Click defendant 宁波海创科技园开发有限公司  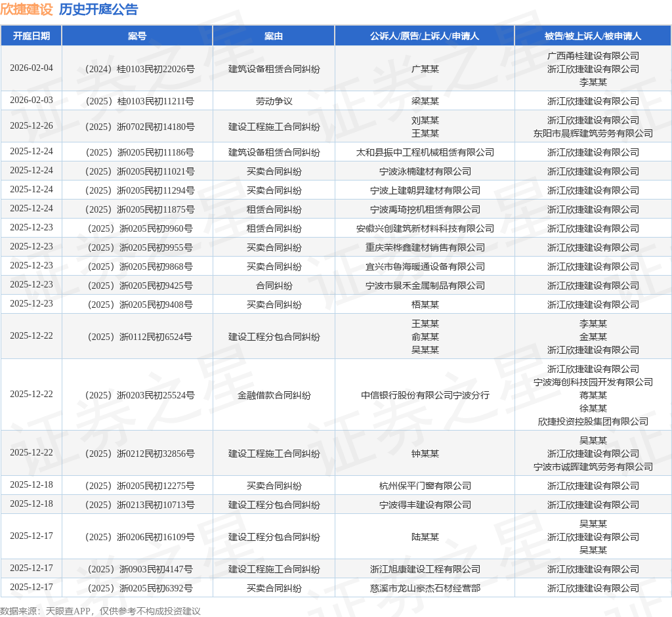coord(593,382)
